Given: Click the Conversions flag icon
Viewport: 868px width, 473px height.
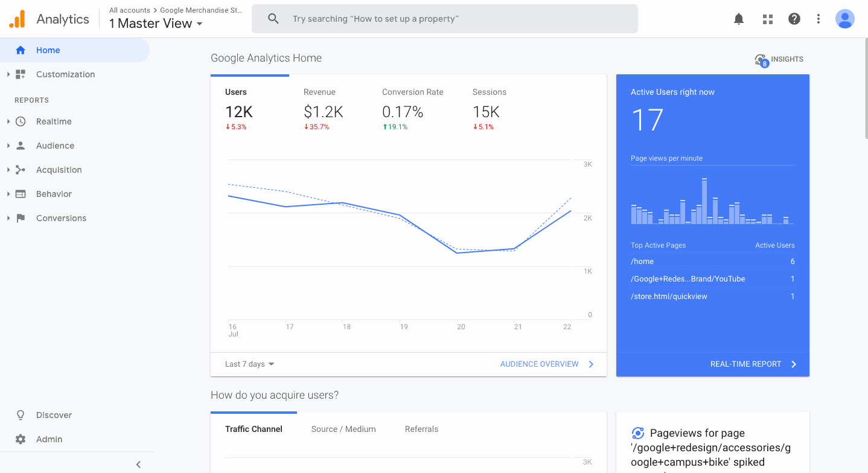Looking at the screenshot, I should point(21,218).
